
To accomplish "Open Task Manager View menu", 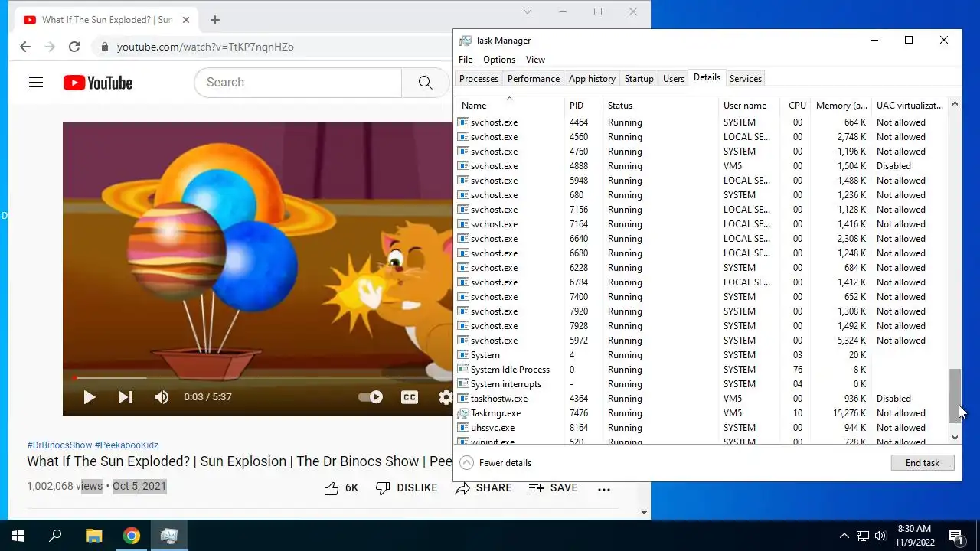I will (x=535, y=60).
